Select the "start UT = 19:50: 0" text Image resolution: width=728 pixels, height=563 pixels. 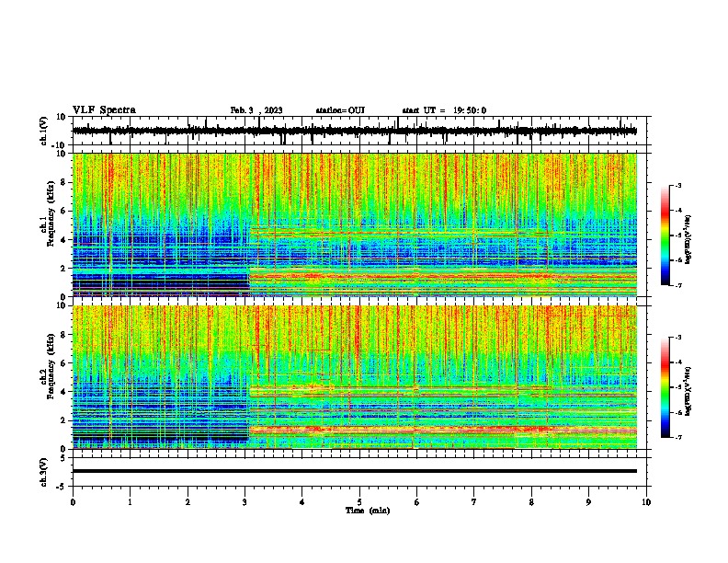[444, 110]
